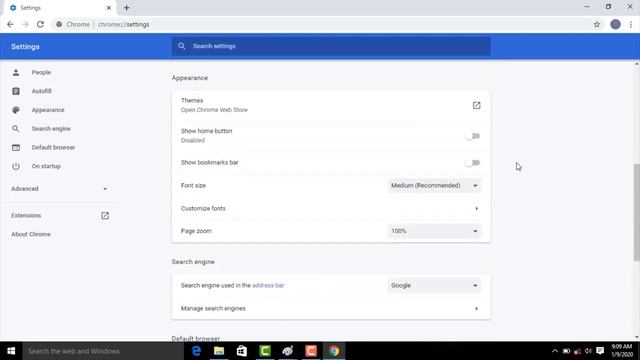Show hidden system tray icons
The image size is (640, 360).
click(554, 351)
